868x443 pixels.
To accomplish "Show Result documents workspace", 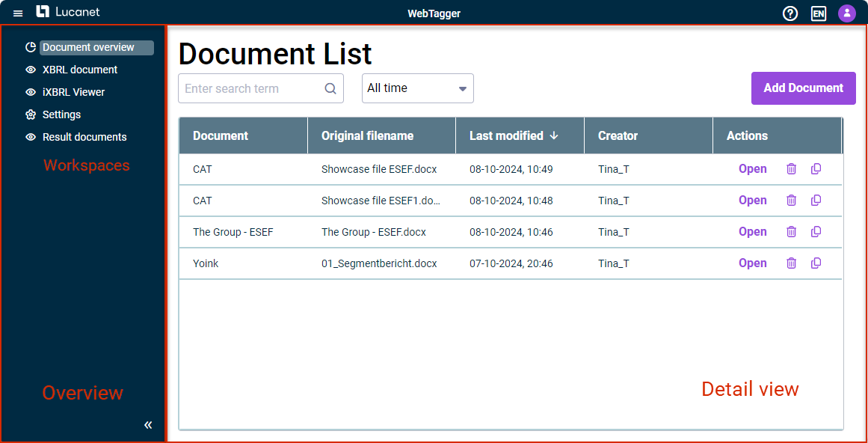I will (x=84, y=137).
